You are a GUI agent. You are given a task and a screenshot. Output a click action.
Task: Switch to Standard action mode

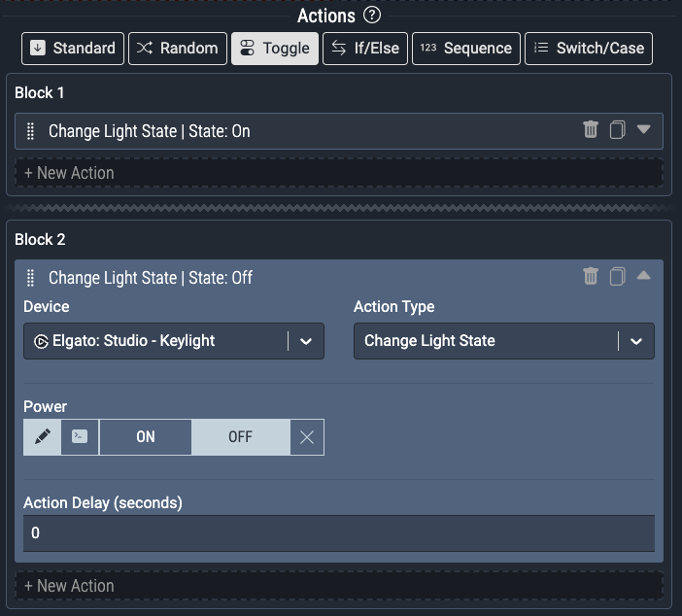coord(74,49)
